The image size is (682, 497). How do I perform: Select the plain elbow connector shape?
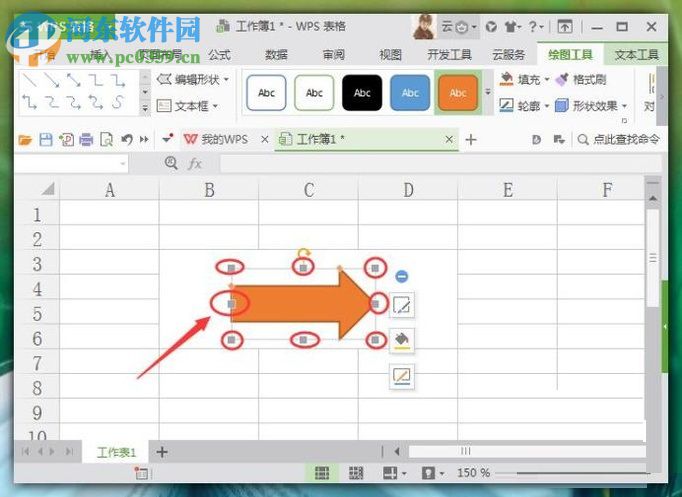click(95, 80)
